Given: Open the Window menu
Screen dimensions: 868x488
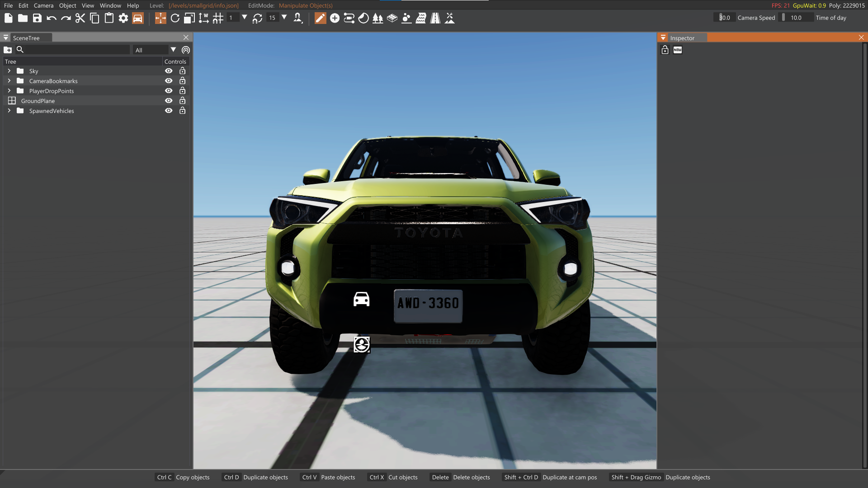Looking at the screenshot, I should (110, 5).
